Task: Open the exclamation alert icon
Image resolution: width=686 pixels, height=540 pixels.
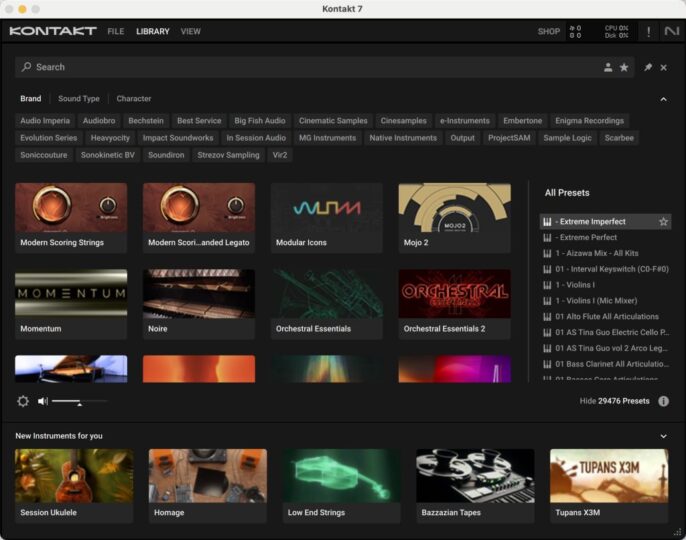Action: coord(648,32)
